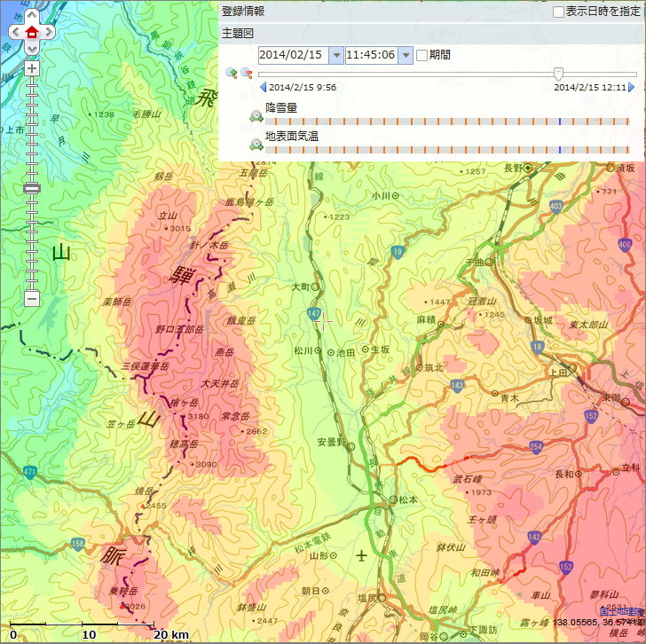Click timeline zoom-in magnifier icon

(231, 73)
